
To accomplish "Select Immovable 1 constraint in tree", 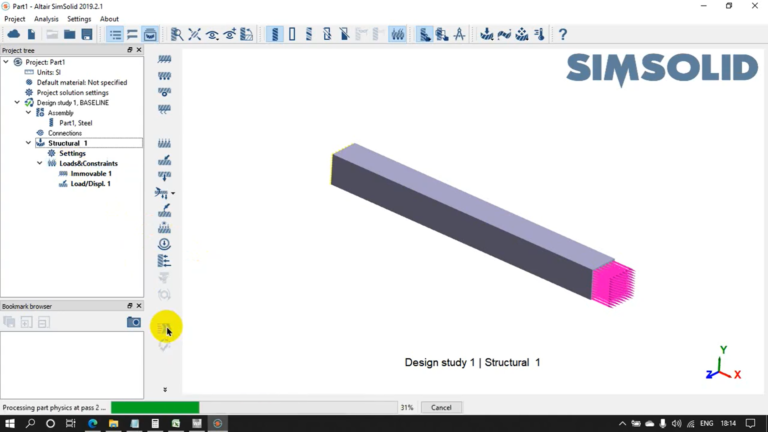I will [91, 173].
